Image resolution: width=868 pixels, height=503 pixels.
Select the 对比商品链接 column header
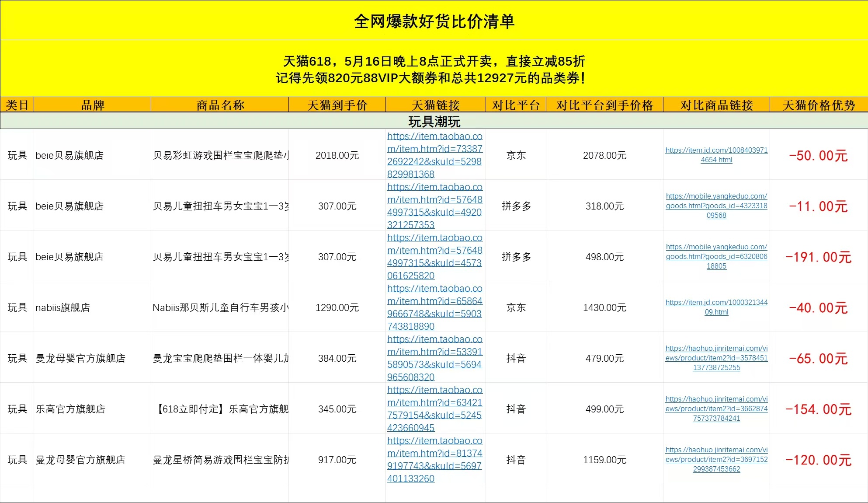(x=717, y=105)
